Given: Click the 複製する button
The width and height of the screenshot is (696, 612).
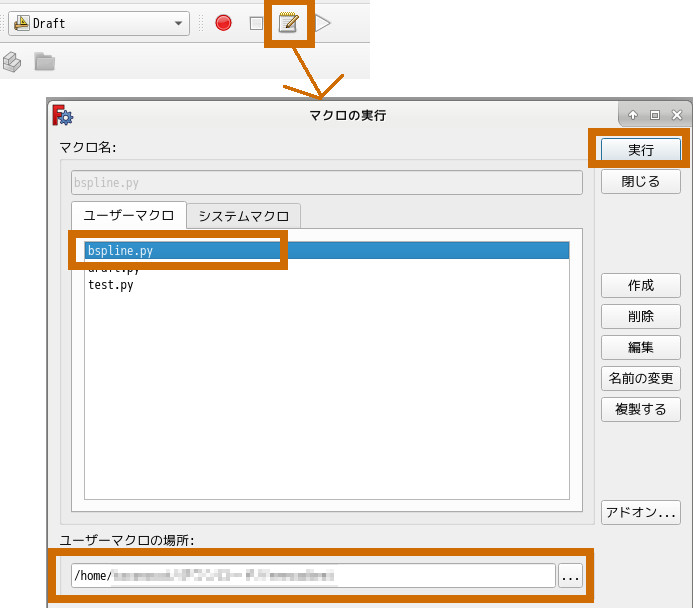Looking at the screenshot, I should pyautogui.click(x=640, y=410).
